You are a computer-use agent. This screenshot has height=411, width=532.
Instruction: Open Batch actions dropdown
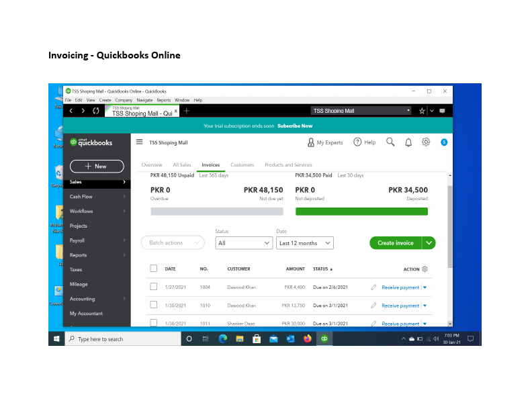click(x=173, y=243)
